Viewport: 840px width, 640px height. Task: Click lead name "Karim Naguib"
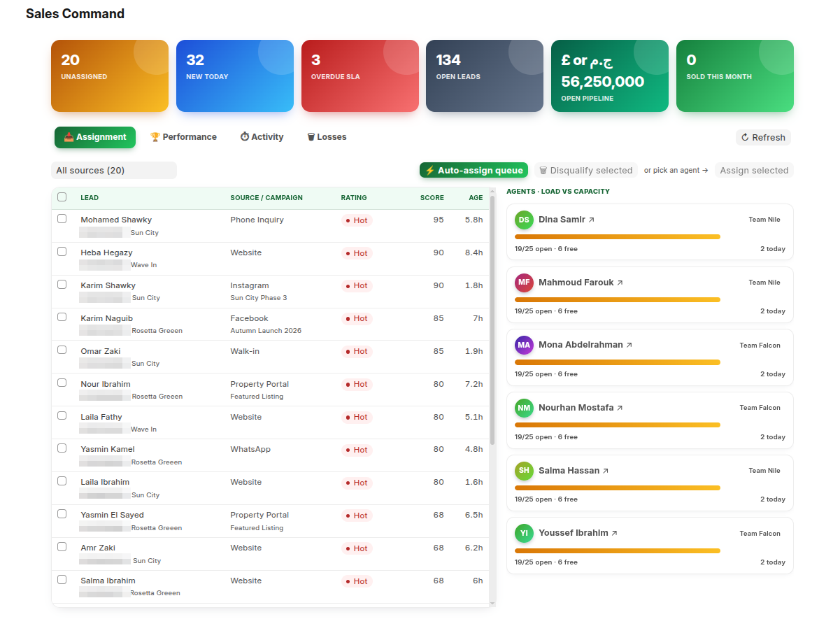point(106,318)
